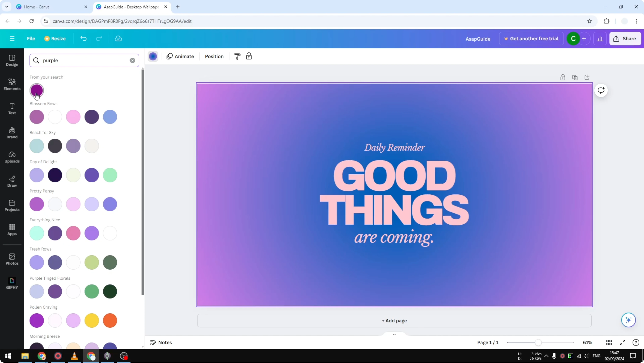The height and width of the screenshot is (363, 644).
Task: Redo the last action
Action: coord(99,39)
